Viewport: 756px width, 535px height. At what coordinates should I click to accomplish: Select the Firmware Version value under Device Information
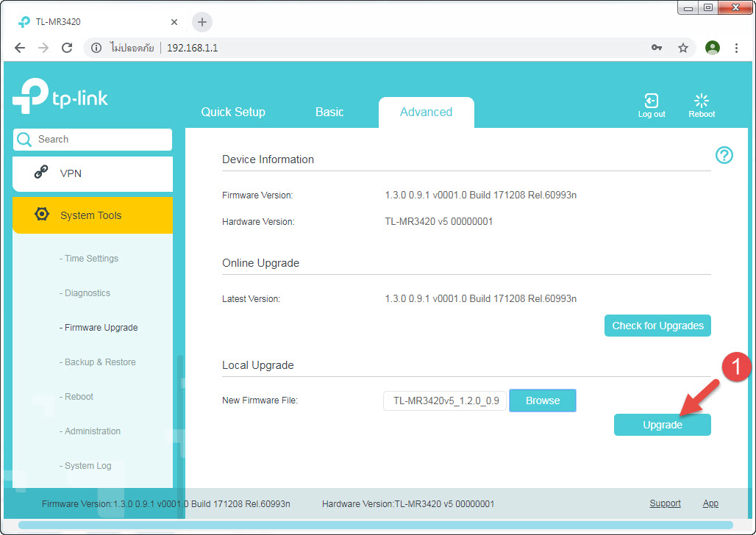[x=481, y=195]
